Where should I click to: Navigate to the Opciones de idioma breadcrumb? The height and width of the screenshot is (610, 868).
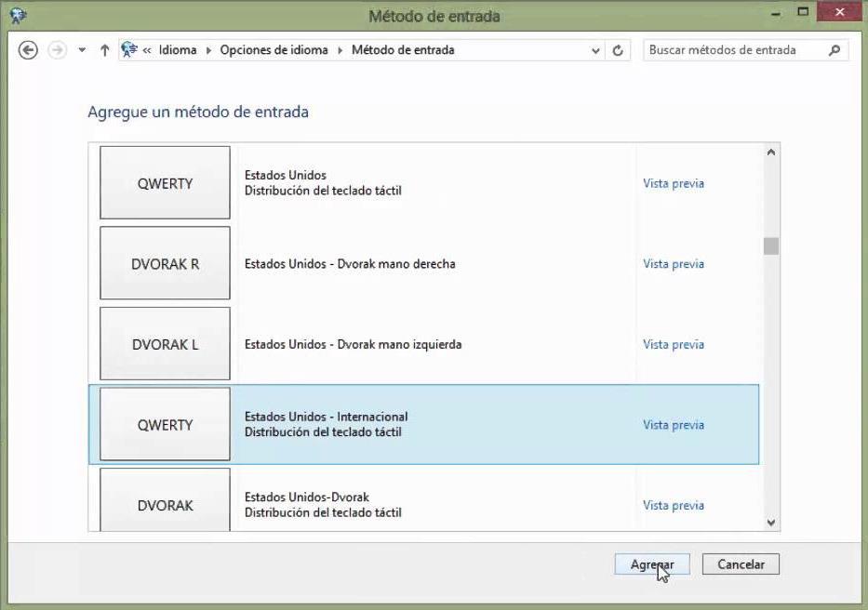tap(274, 50)
